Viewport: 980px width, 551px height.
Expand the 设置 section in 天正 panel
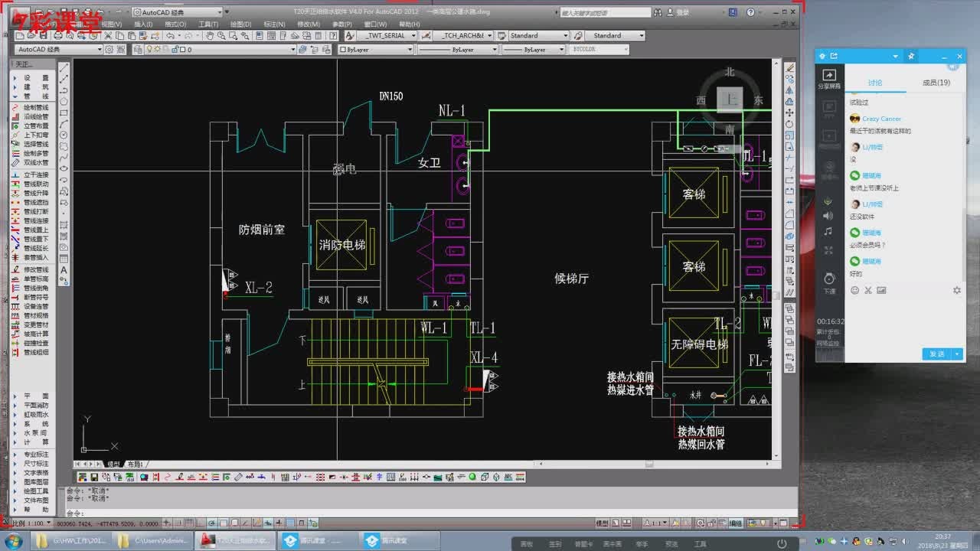[31, 78]
